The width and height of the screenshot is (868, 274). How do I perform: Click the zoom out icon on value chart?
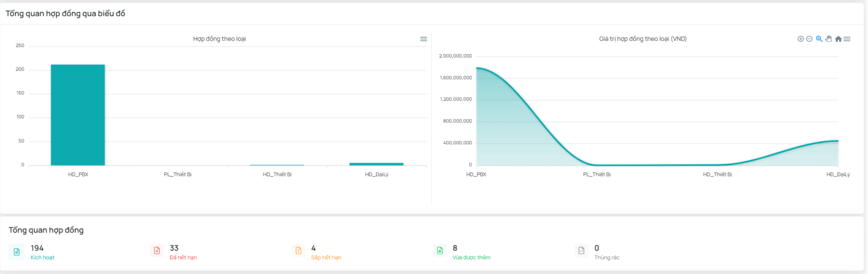click(x=809, y=39)
